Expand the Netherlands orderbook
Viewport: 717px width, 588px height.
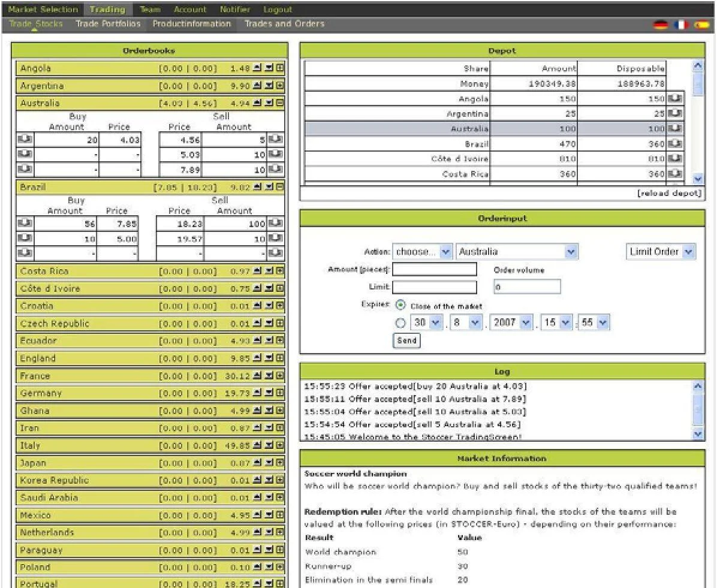click(x=280, y=533)
